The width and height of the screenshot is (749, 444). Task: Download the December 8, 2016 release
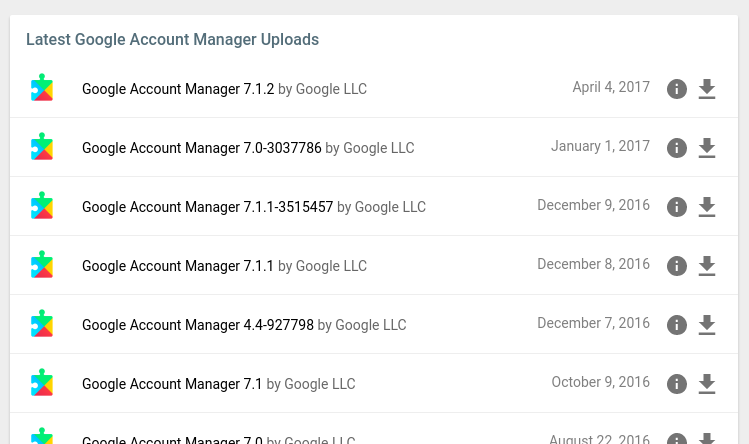click(x=706, y=266)
